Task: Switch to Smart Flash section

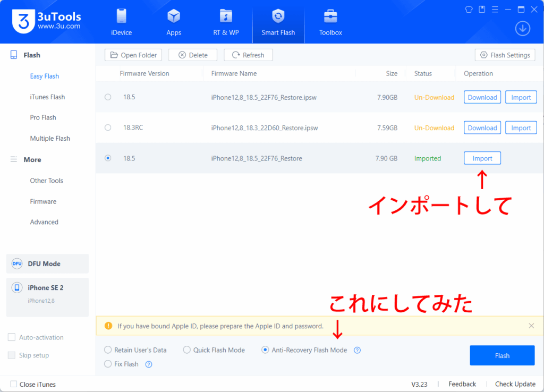Action: (278, 22)
